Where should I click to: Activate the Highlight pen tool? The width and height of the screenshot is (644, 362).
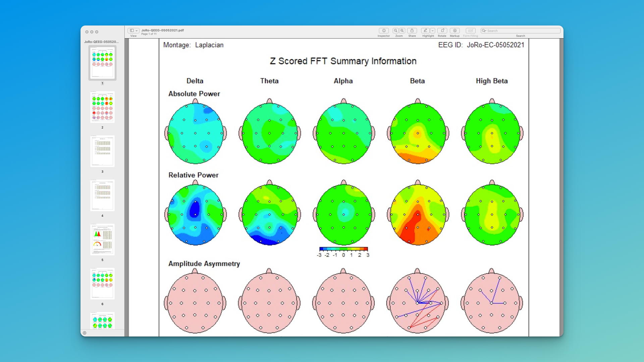425,31
